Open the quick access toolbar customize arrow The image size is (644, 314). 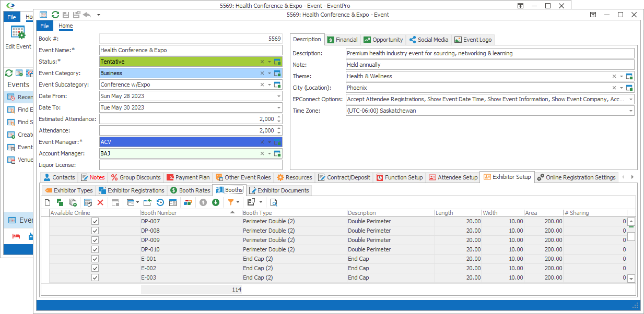(x=99, y=15)
